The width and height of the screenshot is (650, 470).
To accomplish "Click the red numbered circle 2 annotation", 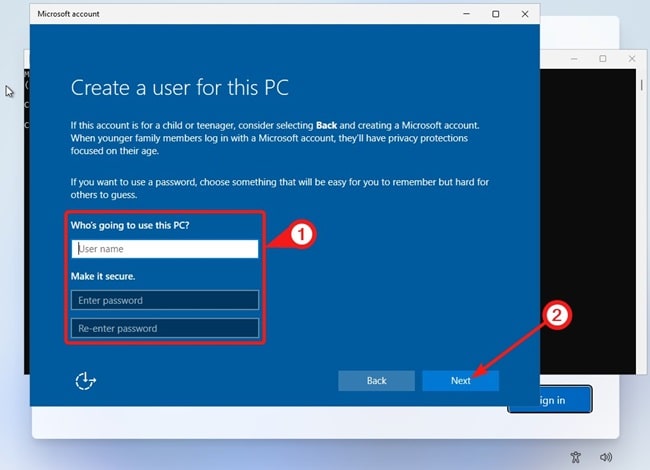I will click(x=557, y=314).
